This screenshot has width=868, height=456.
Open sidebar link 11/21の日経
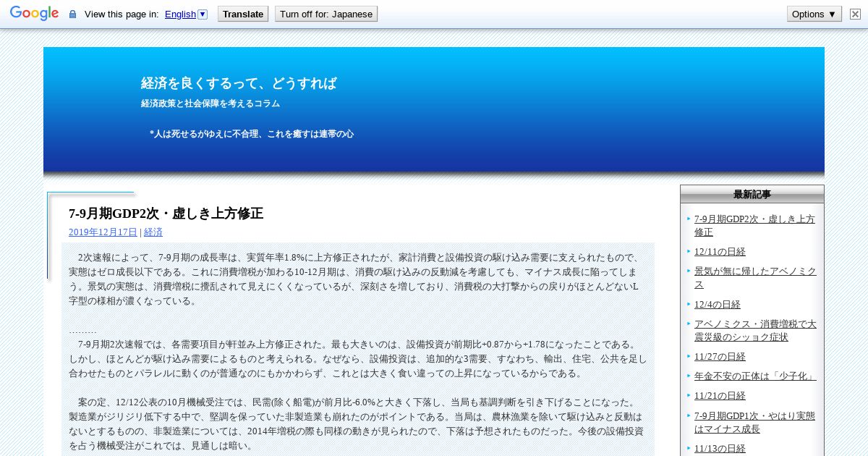click(x=720, y=396)
